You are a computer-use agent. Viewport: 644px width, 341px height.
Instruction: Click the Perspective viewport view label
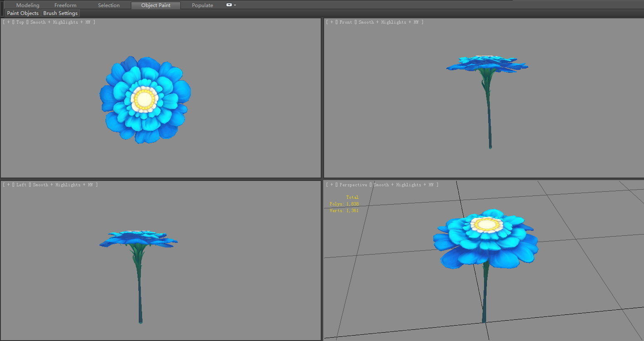(x=353, y=185)
